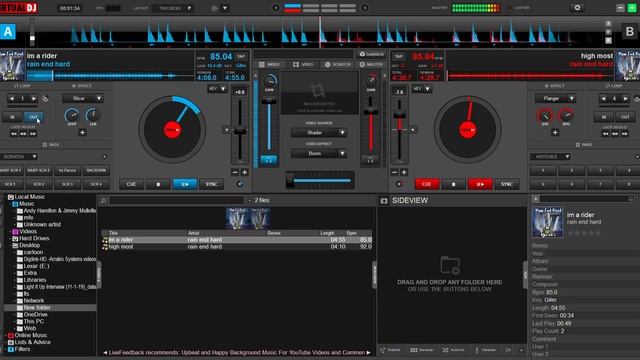Click the left deck jog wheel

[172, 129]
